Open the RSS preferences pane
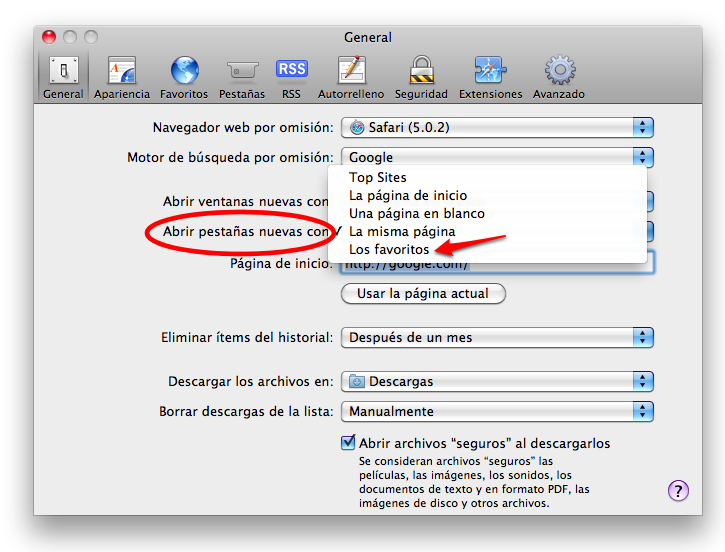 291,77
